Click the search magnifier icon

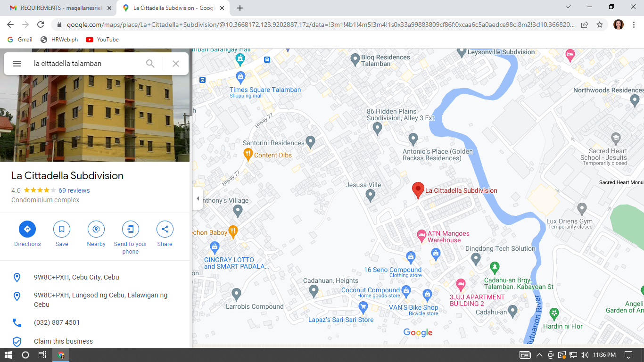click(x=150, y=64)
